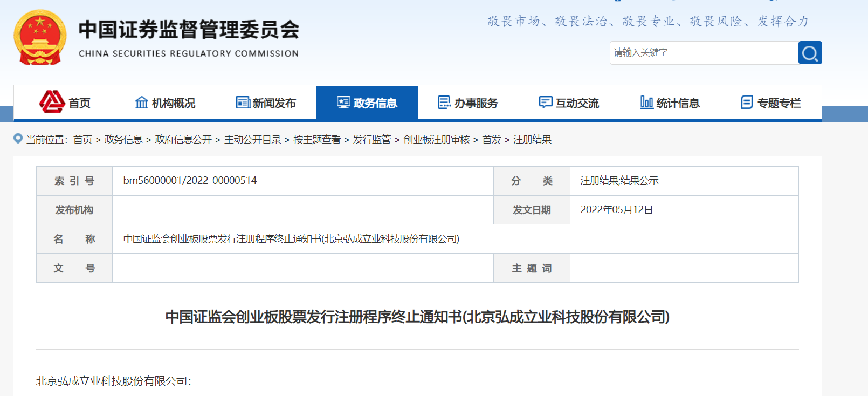Open the 首页 navigation menu item
The image size is (868, 396).
tap(79, 103)
